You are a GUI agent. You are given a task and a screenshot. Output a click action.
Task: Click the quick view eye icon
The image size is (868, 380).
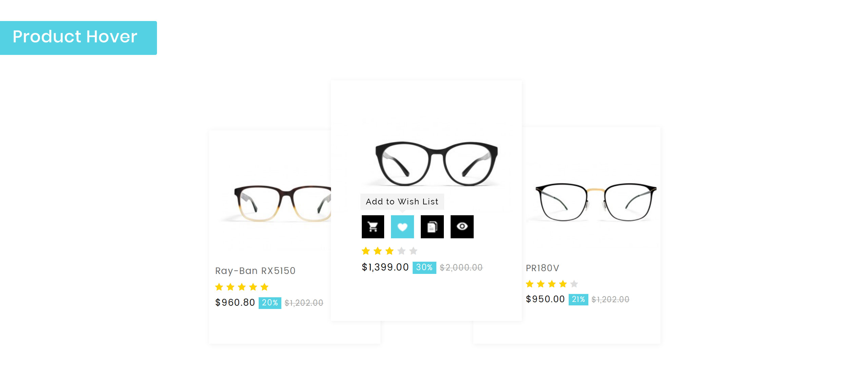pos(462,227)
